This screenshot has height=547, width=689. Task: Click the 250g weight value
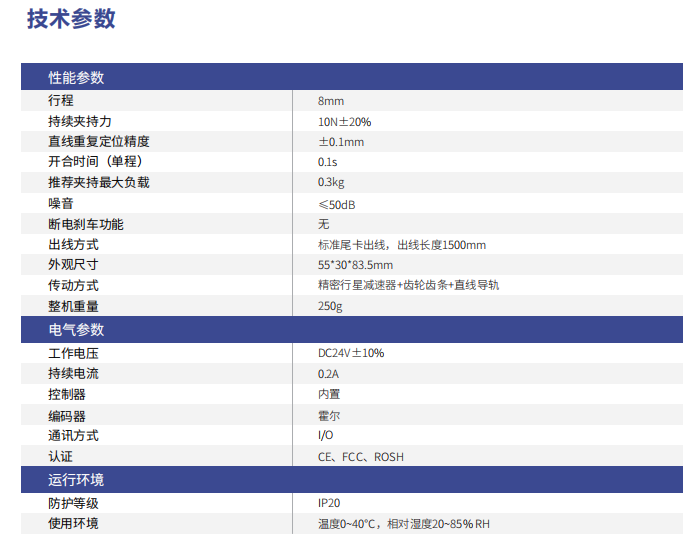(330, 306)
